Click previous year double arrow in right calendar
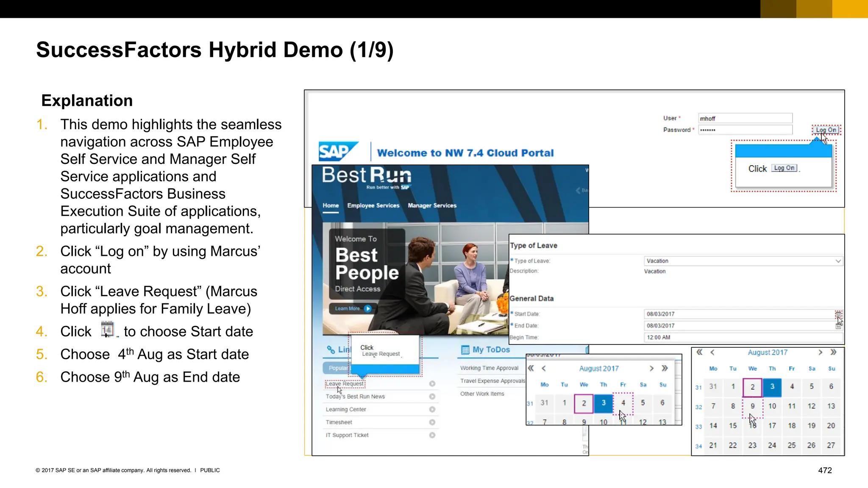This screenshot has height=488, width=868. (700, 352)
